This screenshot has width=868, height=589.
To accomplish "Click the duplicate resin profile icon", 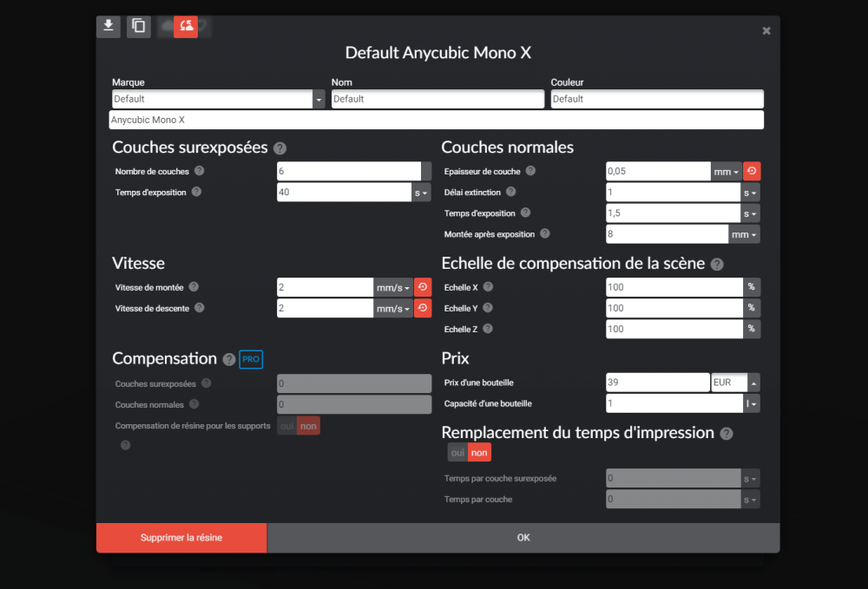I will (138, 26).
